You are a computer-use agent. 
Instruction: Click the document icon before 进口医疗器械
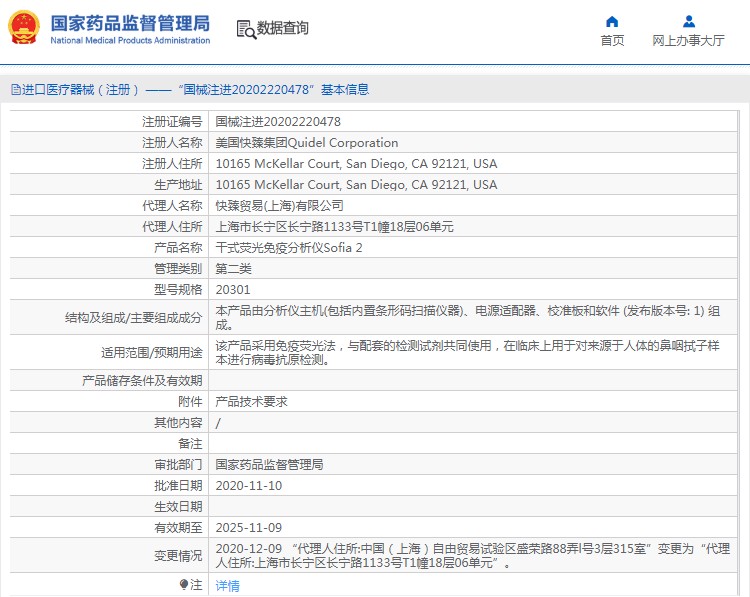(x=16, y=89)
